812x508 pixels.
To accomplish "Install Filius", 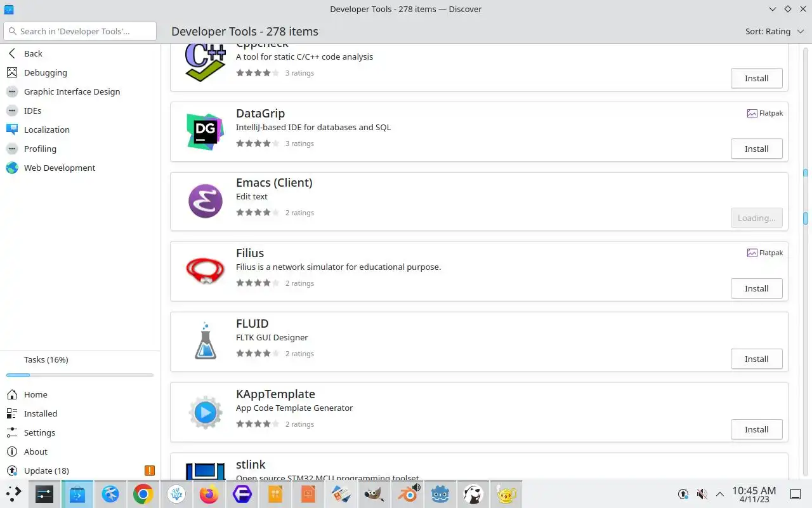I will 756,288.
